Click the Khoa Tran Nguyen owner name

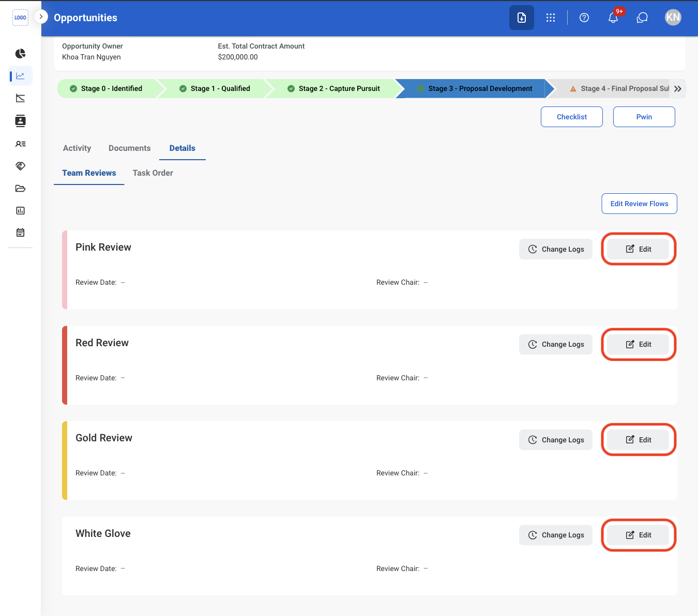pos(92,57)
